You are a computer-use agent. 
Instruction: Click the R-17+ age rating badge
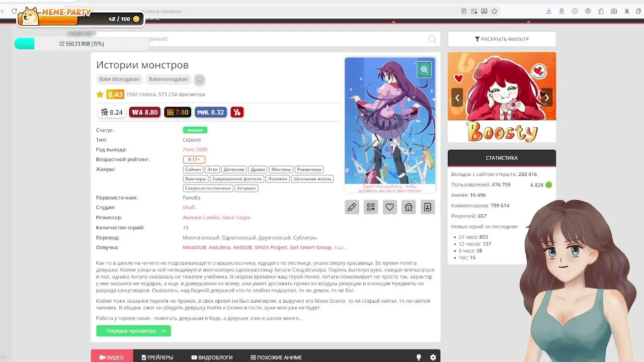click(194, 159)
